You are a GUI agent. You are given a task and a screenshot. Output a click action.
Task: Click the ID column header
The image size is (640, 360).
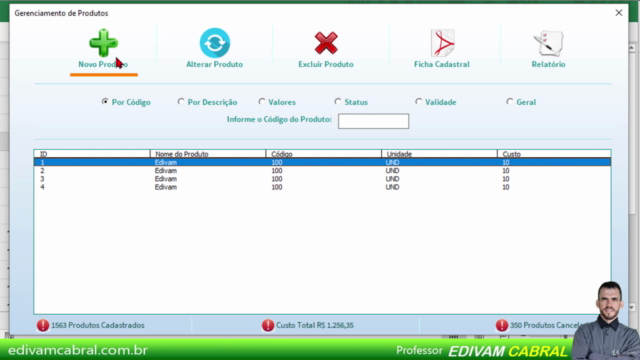92,154
